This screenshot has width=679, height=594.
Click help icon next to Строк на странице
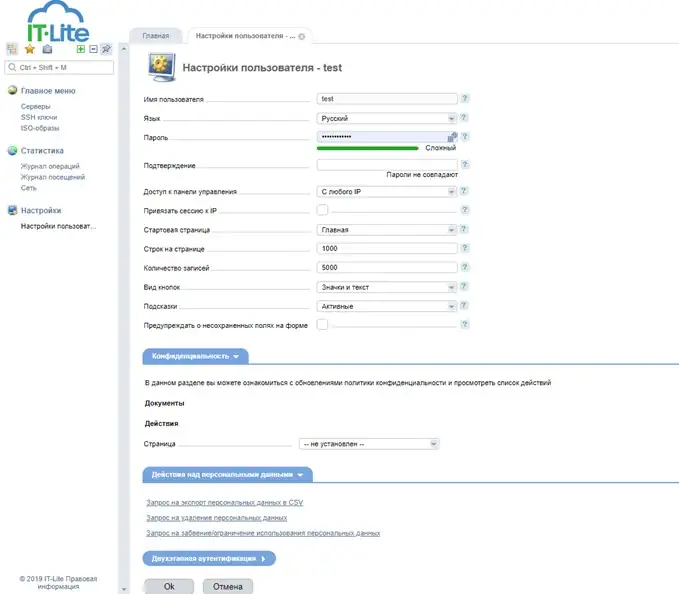tap(465, 248)
